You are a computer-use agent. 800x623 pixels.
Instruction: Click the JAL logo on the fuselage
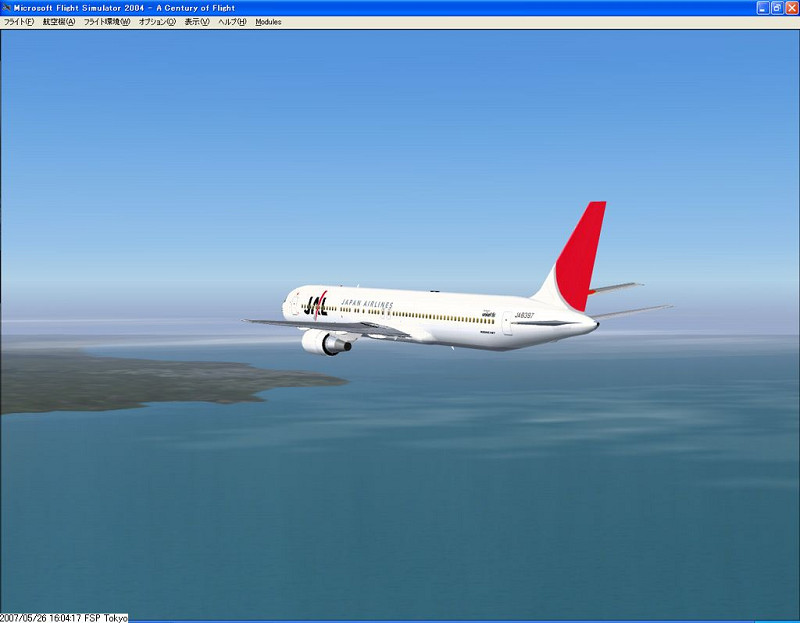(x=315, y=306)
